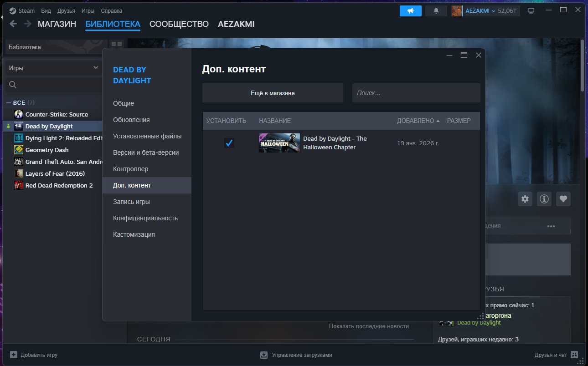Open Версии и бета-версии section

147,152
